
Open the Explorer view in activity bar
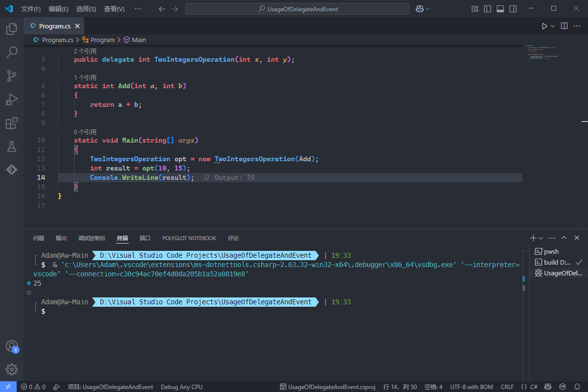pyautogui.click(x=12, y=29)
